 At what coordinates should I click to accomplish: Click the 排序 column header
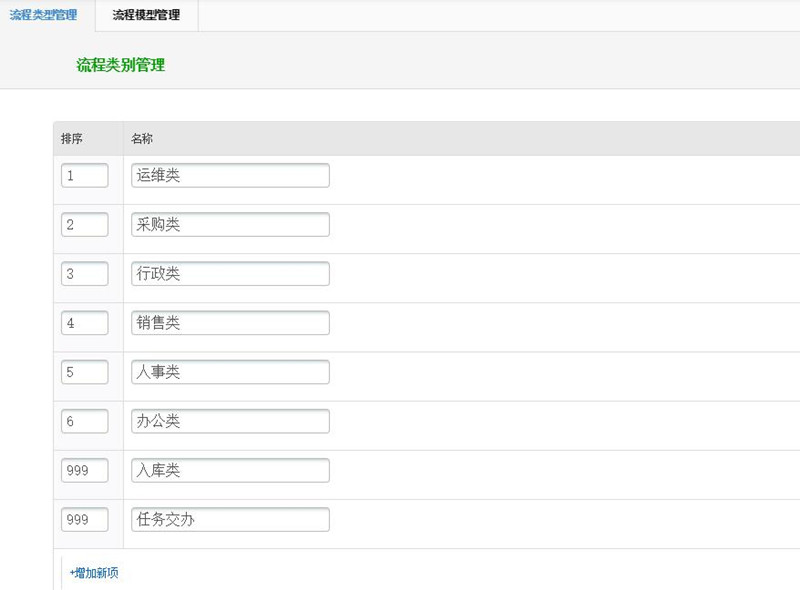72,138
